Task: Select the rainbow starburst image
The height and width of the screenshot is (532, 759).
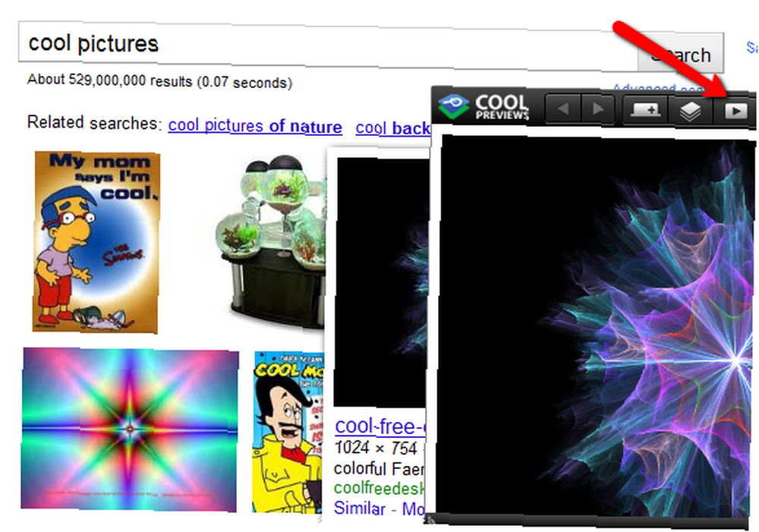Action: click(130, 430)
